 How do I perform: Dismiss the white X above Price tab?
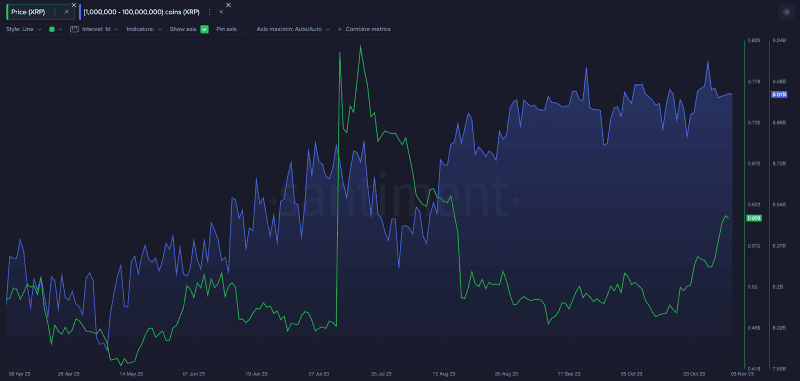74,5
